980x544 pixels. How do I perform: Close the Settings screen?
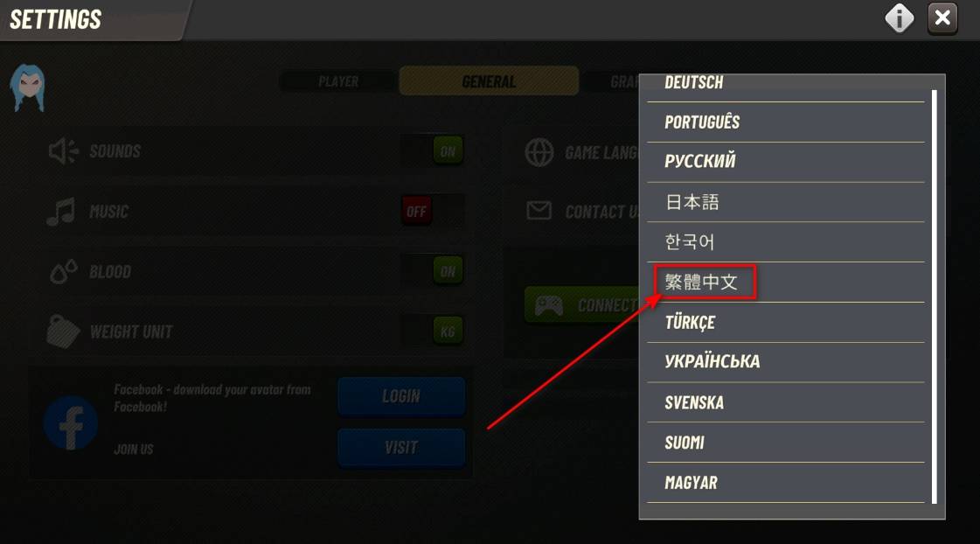[942, 18]
